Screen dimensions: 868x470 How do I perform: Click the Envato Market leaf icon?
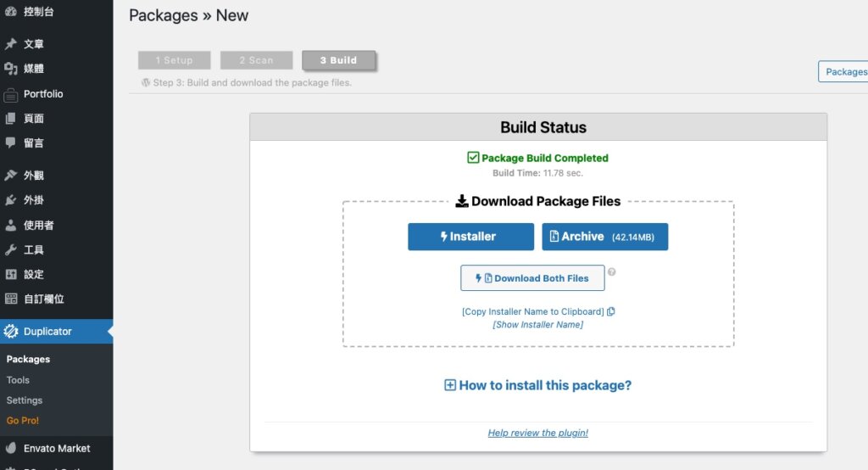10,448
